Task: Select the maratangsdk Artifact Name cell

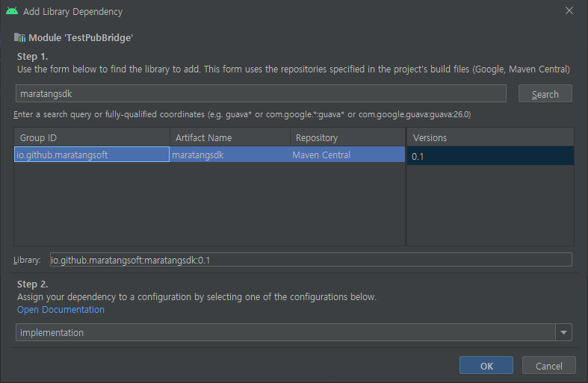Action: [x=230, y=155]
